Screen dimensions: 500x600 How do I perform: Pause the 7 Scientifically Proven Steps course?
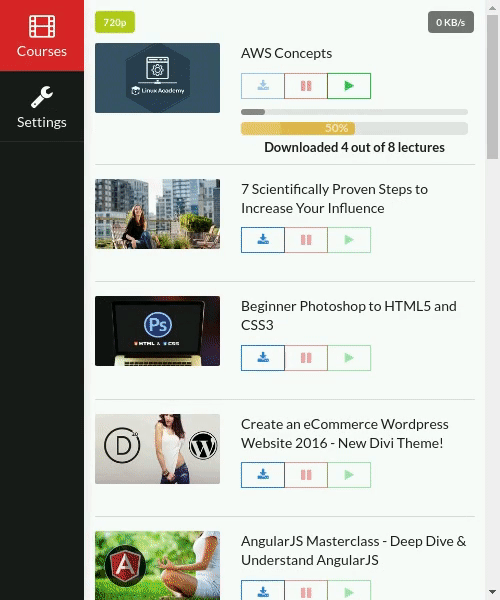pyautogui.click(x=306, y=240)
